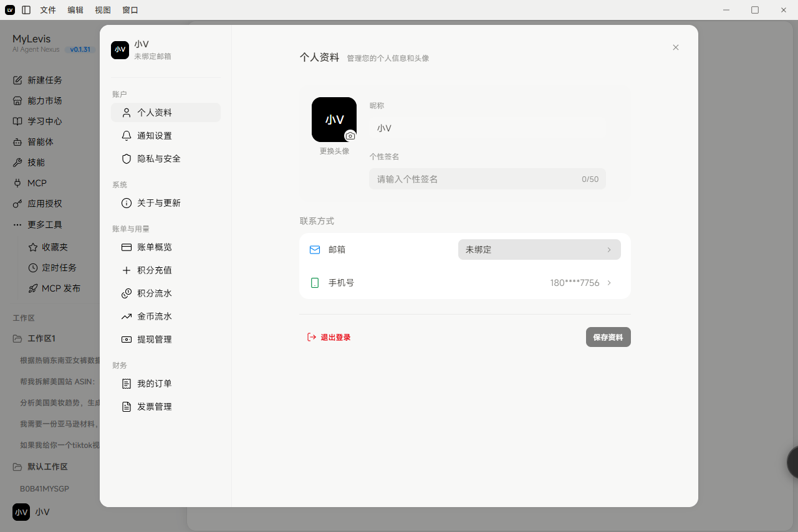Open task 如果我给你一个tiktok视
Image resolution: width=798 pixels, height=532 pixels.
pyautogui.click(x=59, y=445)
